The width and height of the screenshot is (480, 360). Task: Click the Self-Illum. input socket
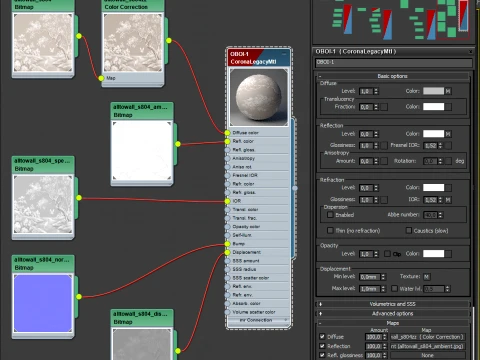pos(227,235)
